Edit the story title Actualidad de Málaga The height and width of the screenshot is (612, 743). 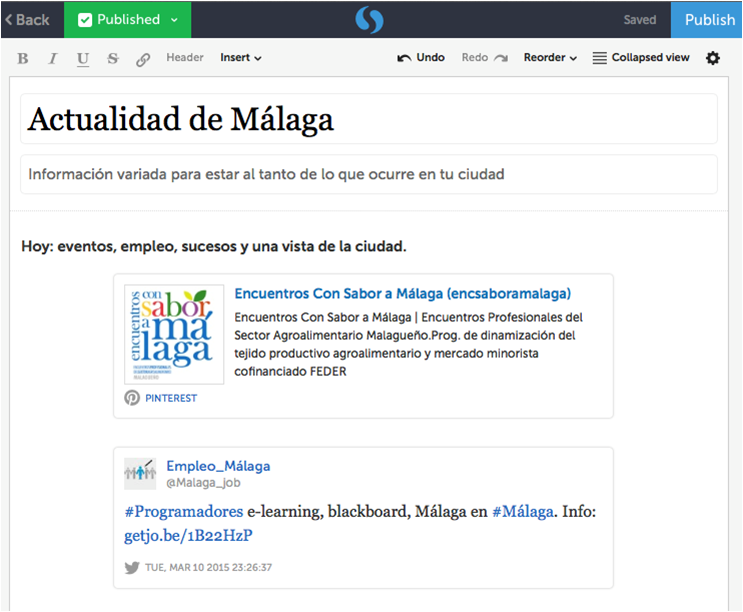tap(369, 119)
